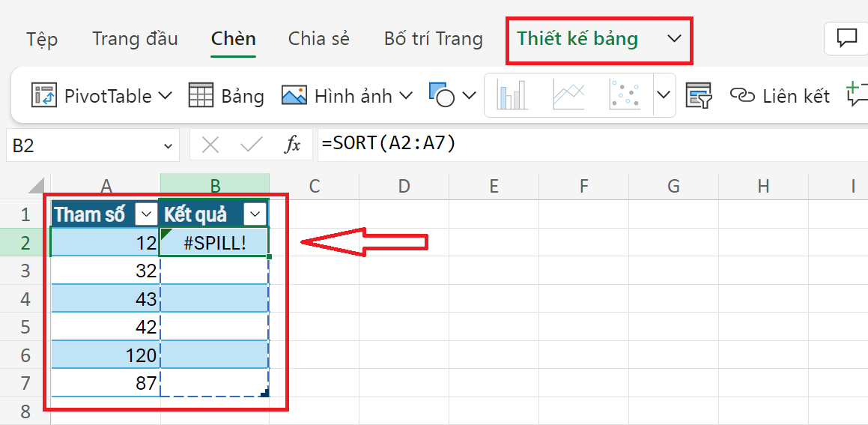Open the Tham số filter dropdown
The width and height of the screenshot is (868, 425).
pyautogui.click(x=146, y=214)
